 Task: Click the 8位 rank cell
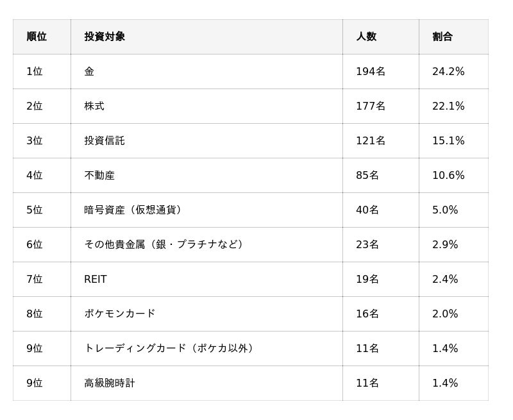(35, 314)
